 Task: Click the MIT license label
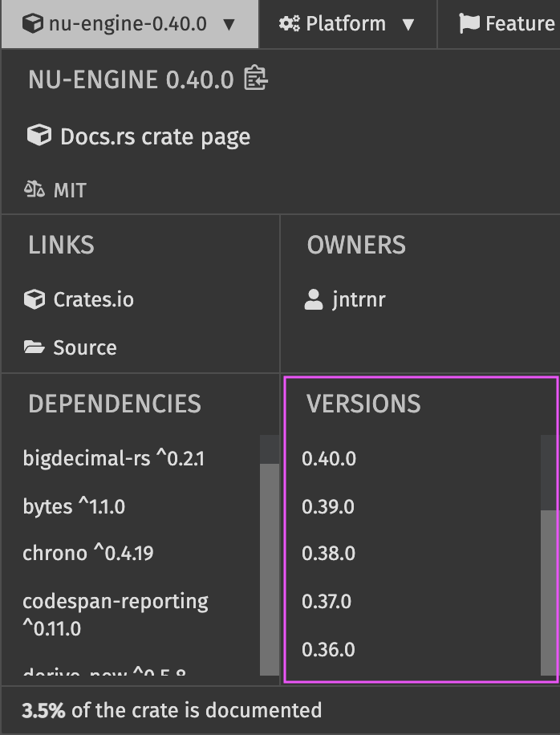pyautogui.click(x=71, y=189)
